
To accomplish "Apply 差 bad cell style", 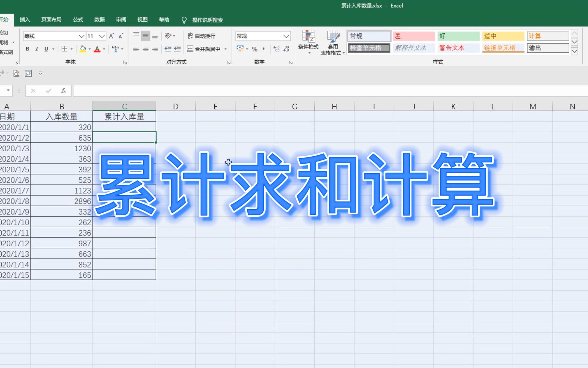I will point(414,36).
